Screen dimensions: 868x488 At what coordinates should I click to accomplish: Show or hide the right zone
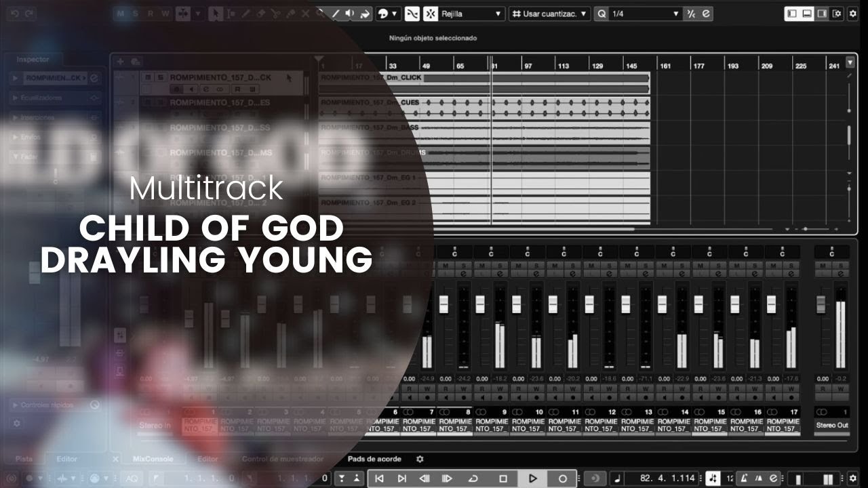pyautogui.click(x=822, y=14)
